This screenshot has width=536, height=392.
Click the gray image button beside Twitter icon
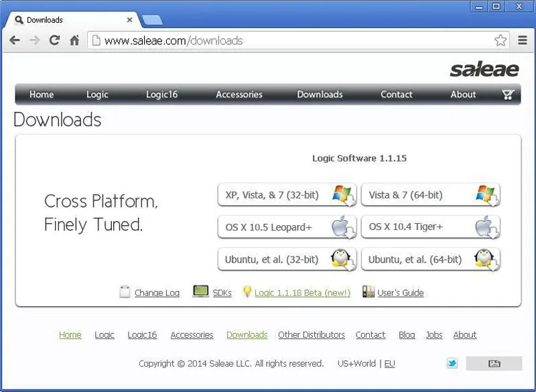(x=494, y=363)
